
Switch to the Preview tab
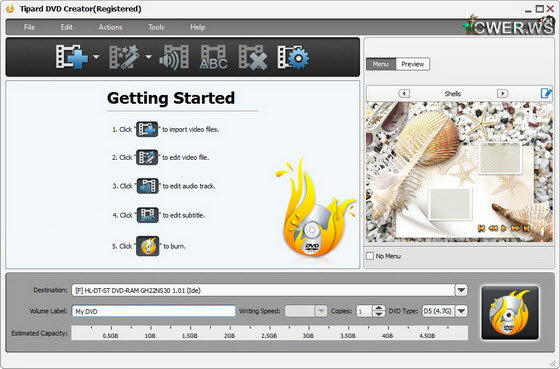tap(412, 64)
